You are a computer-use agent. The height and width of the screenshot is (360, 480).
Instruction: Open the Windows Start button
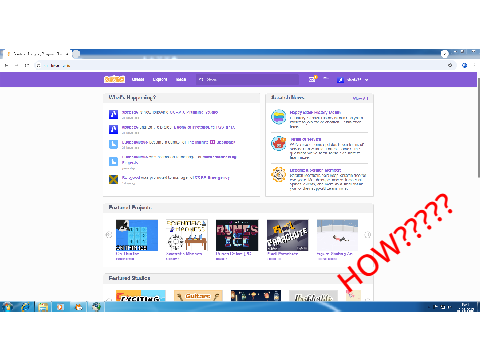coord(8,306)
